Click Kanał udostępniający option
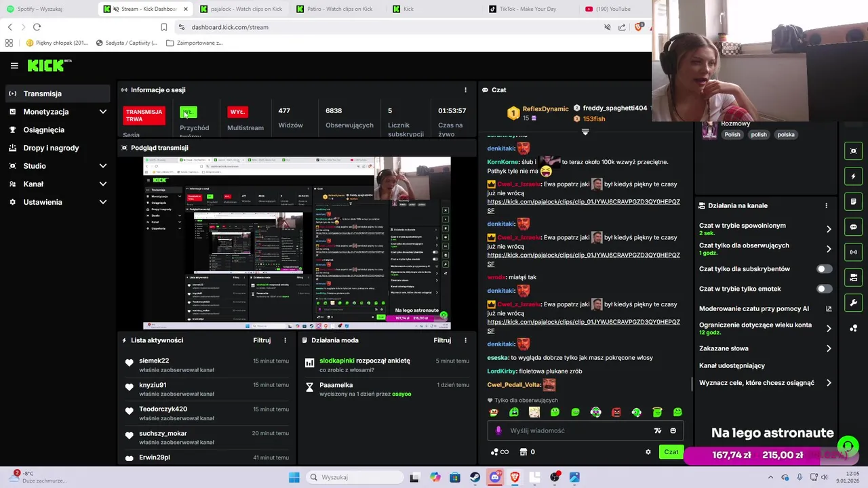 (x=732, y=365)
